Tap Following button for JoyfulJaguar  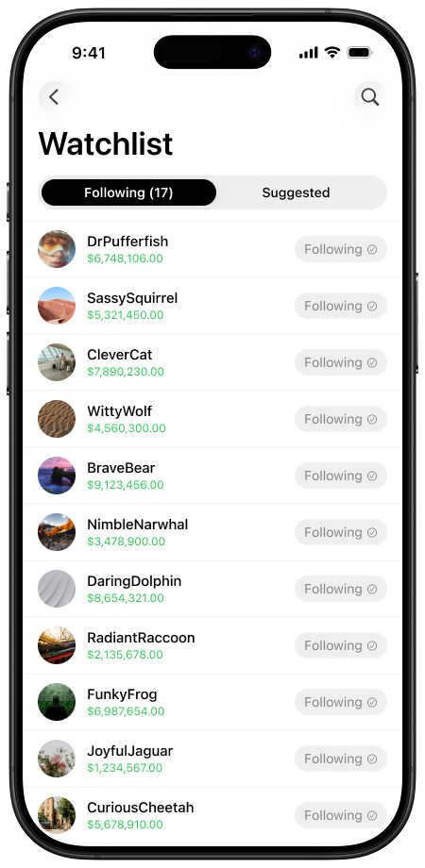341,759
